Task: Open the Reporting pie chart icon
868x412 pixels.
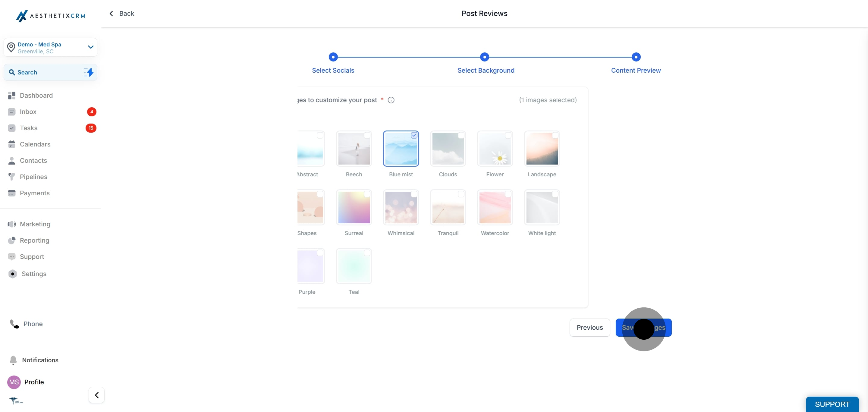Action: (x=12, y=240)
